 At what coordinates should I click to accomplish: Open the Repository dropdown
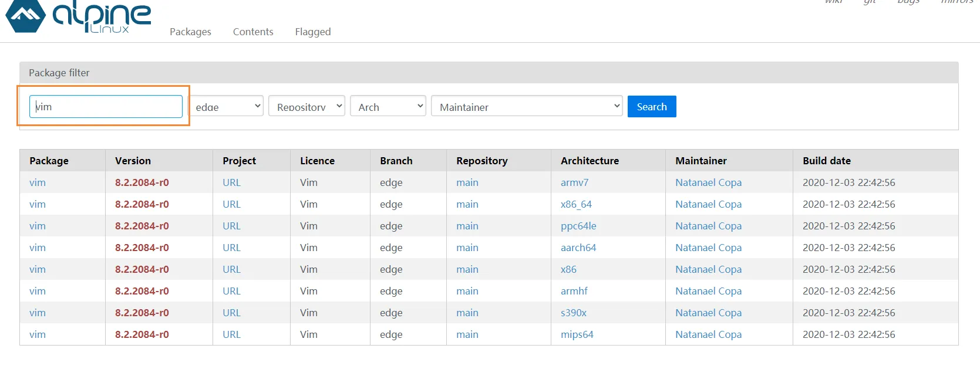point(307,106)
